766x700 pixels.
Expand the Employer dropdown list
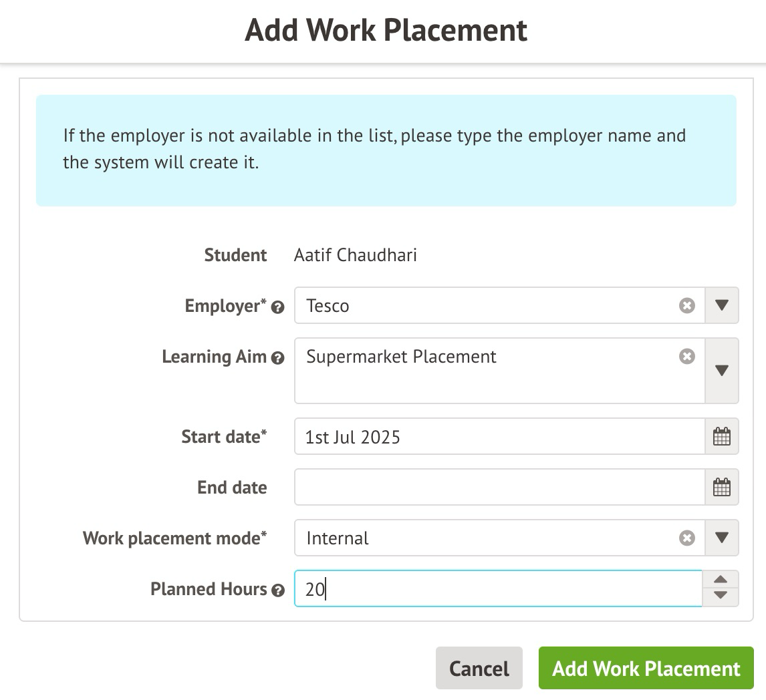coord(721,306)
